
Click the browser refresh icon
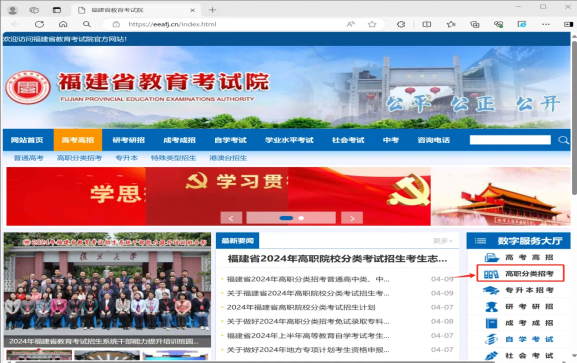(x=39, y=24)
